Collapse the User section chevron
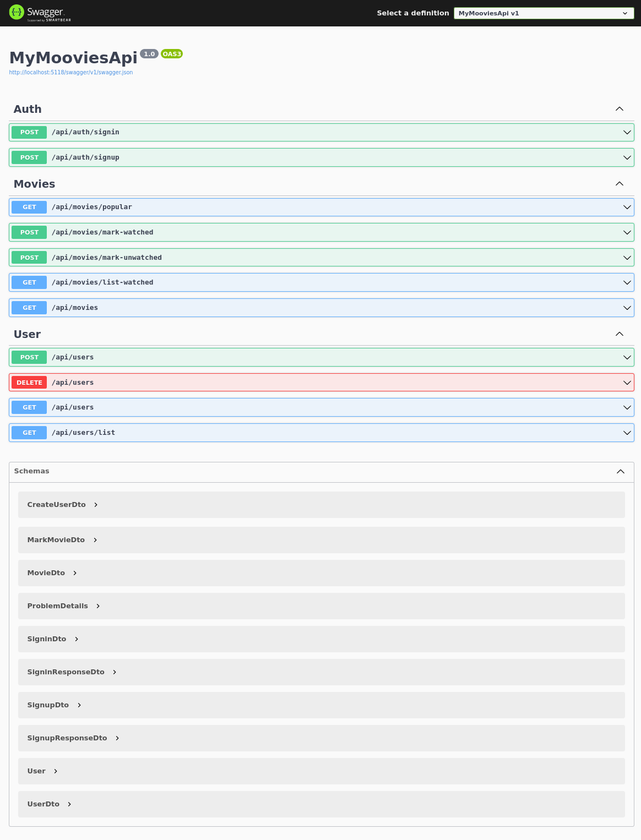 coord(620,334)
